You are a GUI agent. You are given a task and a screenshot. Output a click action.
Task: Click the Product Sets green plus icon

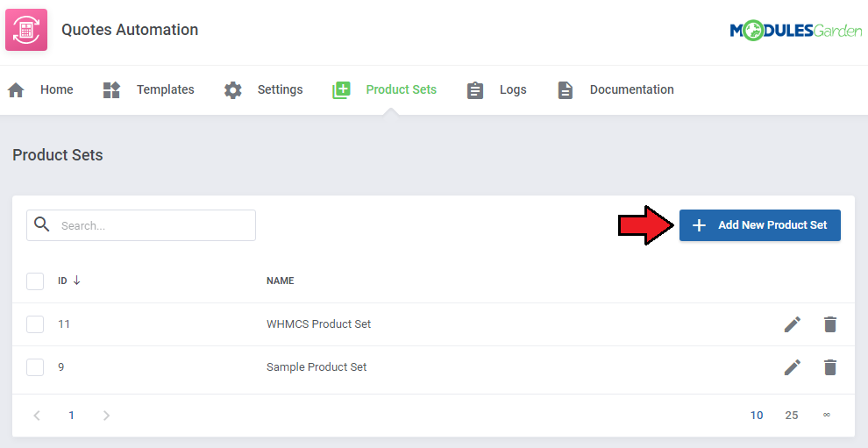pyautogui.click(x=341, y=89)
